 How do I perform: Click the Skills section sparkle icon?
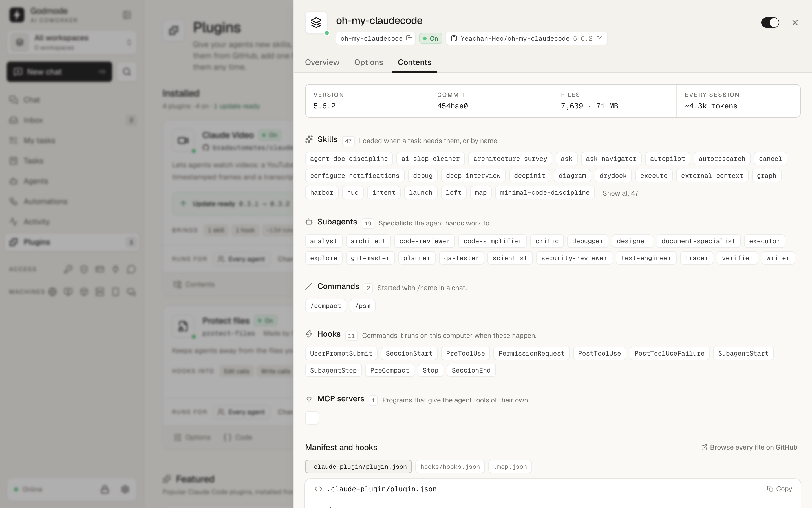(309, 139)
